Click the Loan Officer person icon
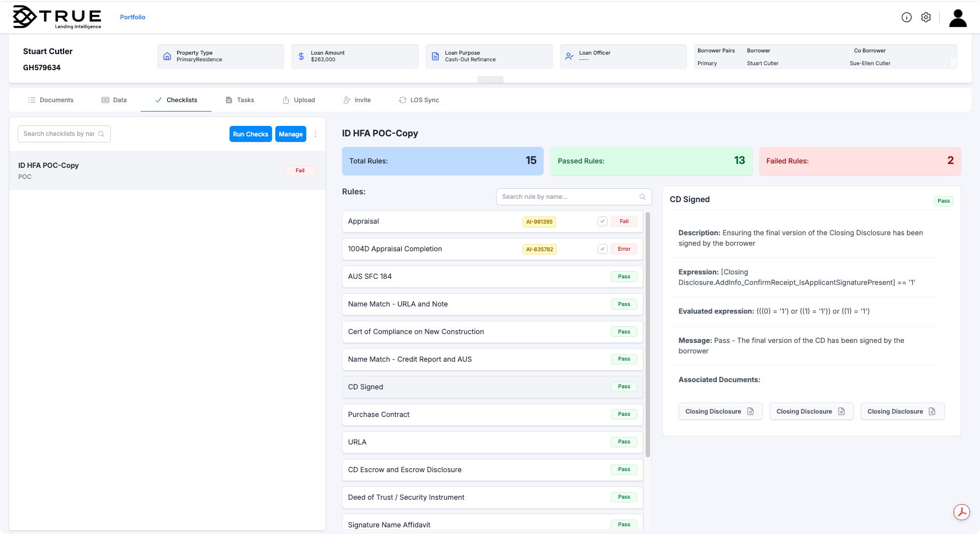Image resolution: width=980 pixels, height=534 pixels. (x=569, y=56)
